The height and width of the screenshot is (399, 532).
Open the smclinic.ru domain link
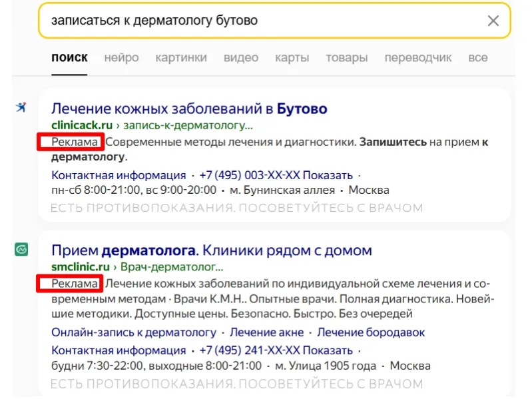[x=81, y=266]
